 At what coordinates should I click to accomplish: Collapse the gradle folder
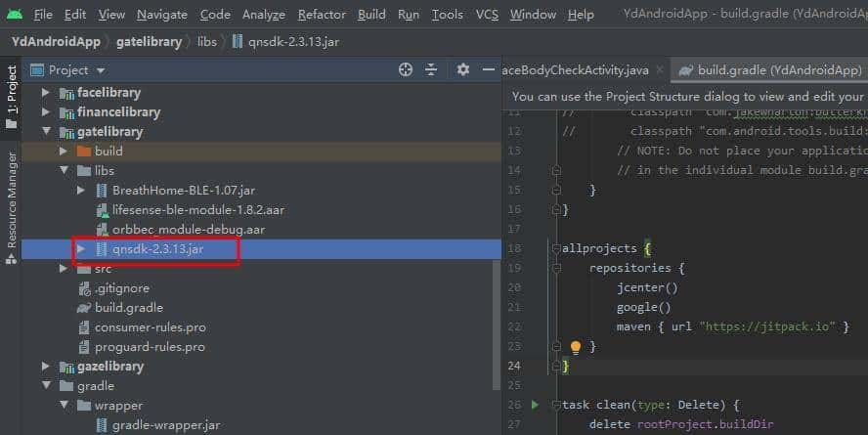46,386
